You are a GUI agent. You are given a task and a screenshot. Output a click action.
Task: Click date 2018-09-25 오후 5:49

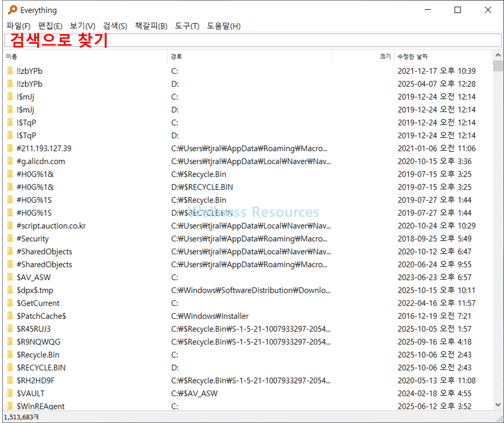tap(434, 238)
